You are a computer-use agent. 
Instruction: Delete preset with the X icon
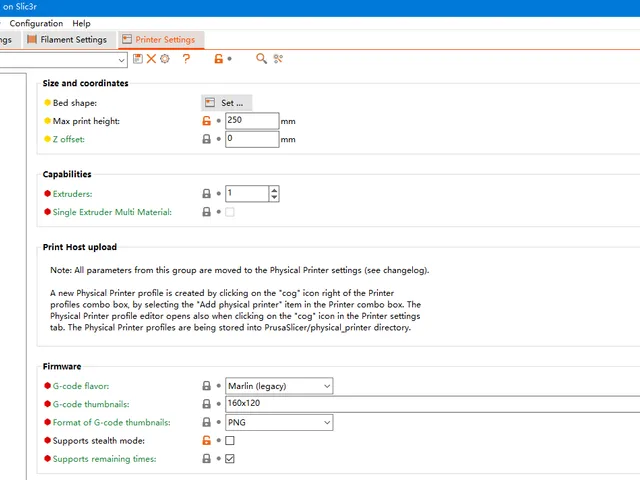151,59
